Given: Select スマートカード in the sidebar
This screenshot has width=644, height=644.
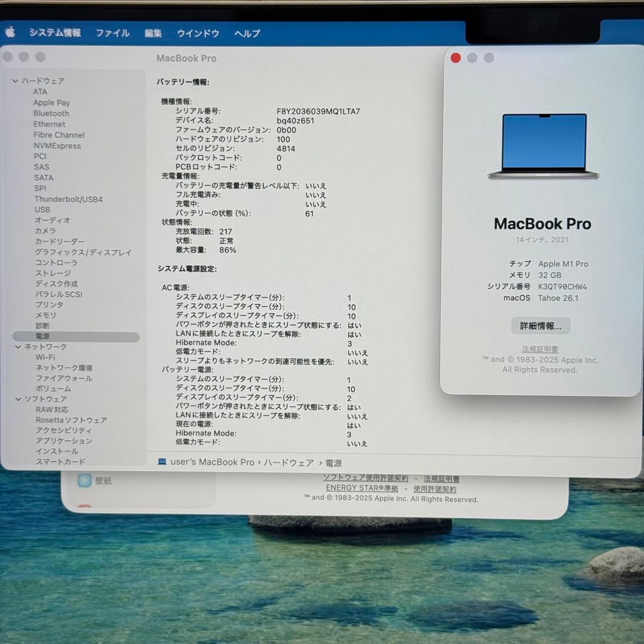Looking at the screenshot, I should [60, 461].
